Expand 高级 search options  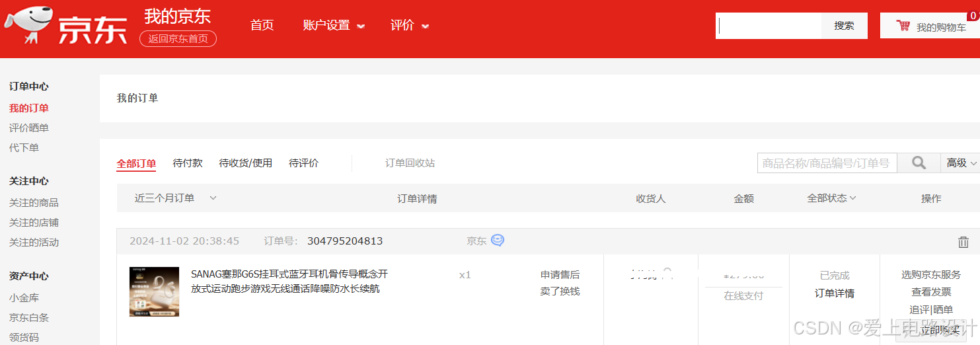point(960,163)
